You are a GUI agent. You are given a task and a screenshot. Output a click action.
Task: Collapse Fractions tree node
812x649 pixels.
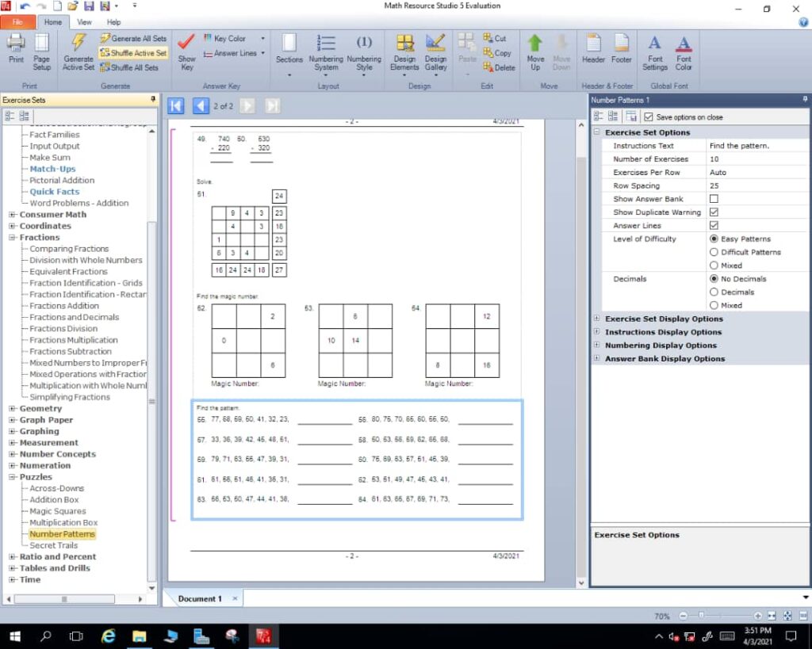[12, 237]
